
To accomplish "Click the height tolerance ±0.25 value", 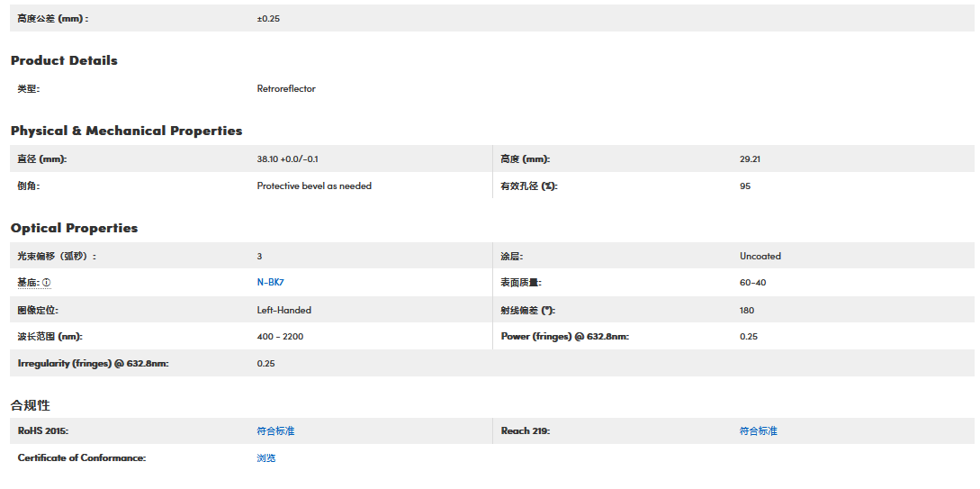I will point(268,19).
